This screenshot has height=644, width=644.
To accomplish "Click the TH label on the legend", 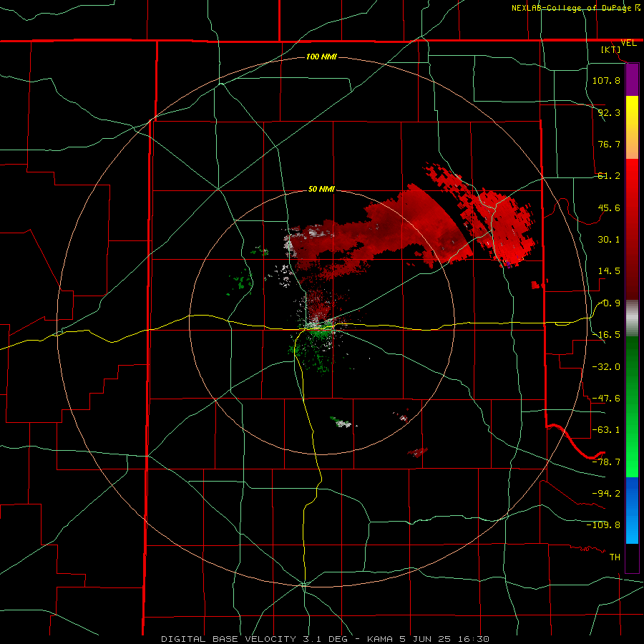I will [x=615, y=557].
